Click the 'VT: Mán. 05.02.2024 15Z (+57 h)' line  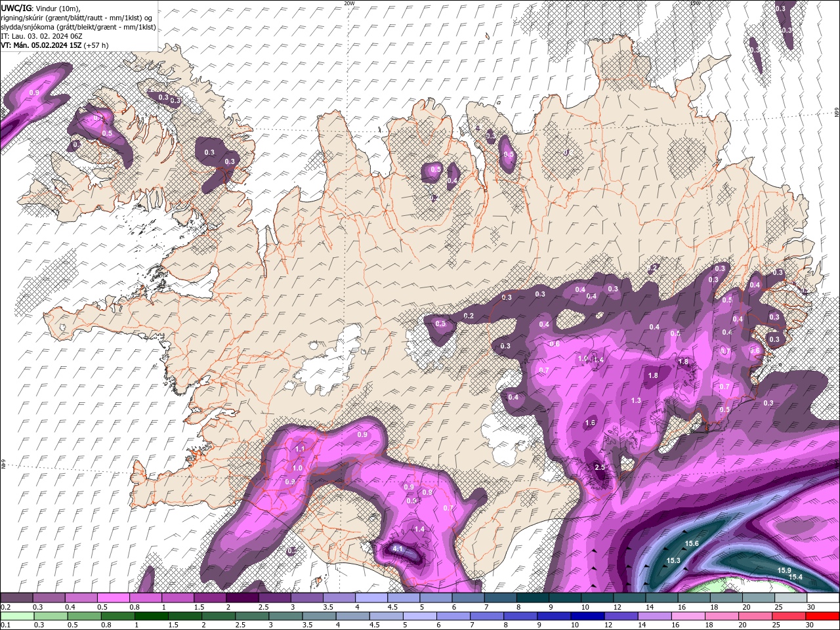(54, 45)
